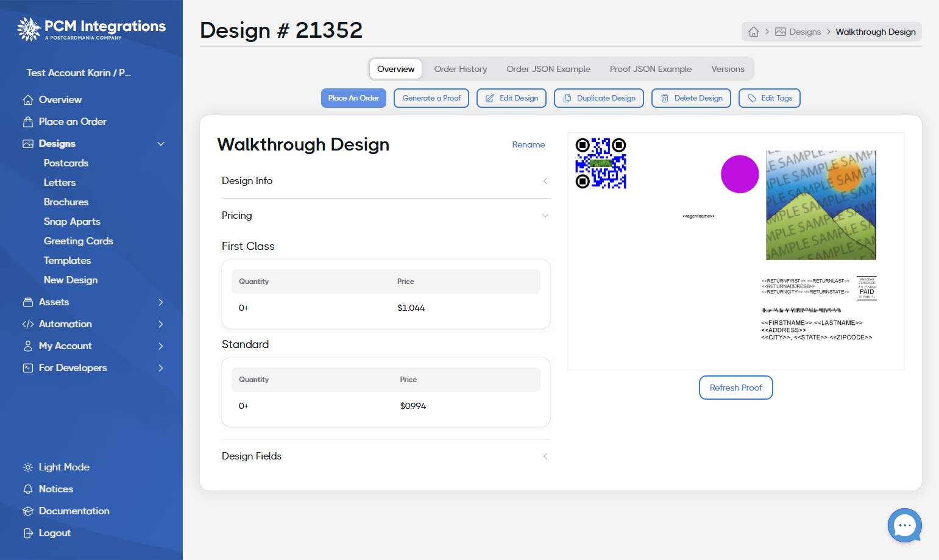
Task: Click the copy icon on Duplicate Design
Action: [x=567, y=98]
